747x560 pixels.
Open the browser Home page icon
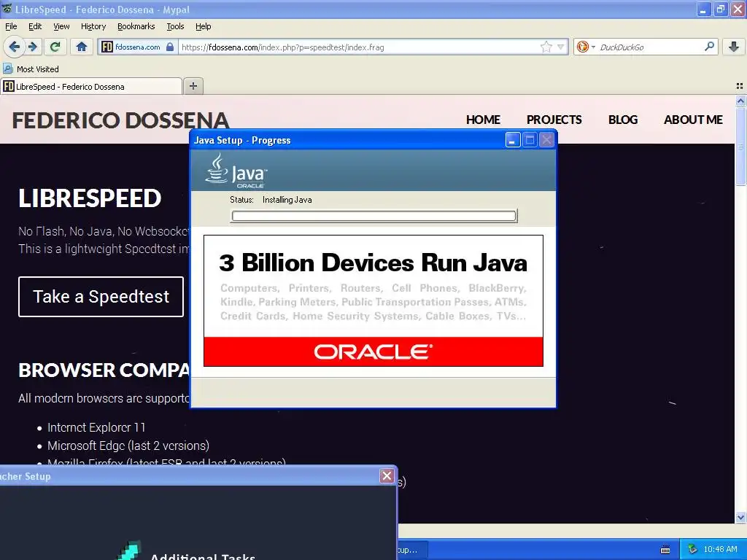pos(82,47)
